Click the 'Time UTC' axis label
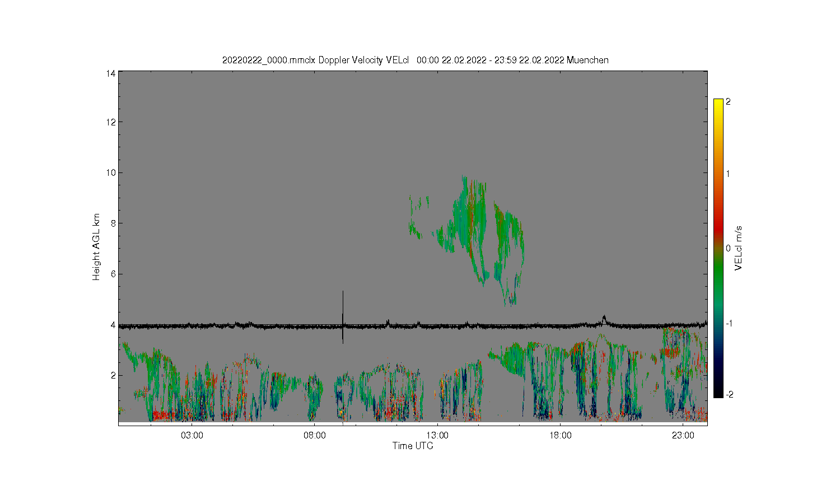The width and height of the screenshot is (840, 504). point(413,446)
